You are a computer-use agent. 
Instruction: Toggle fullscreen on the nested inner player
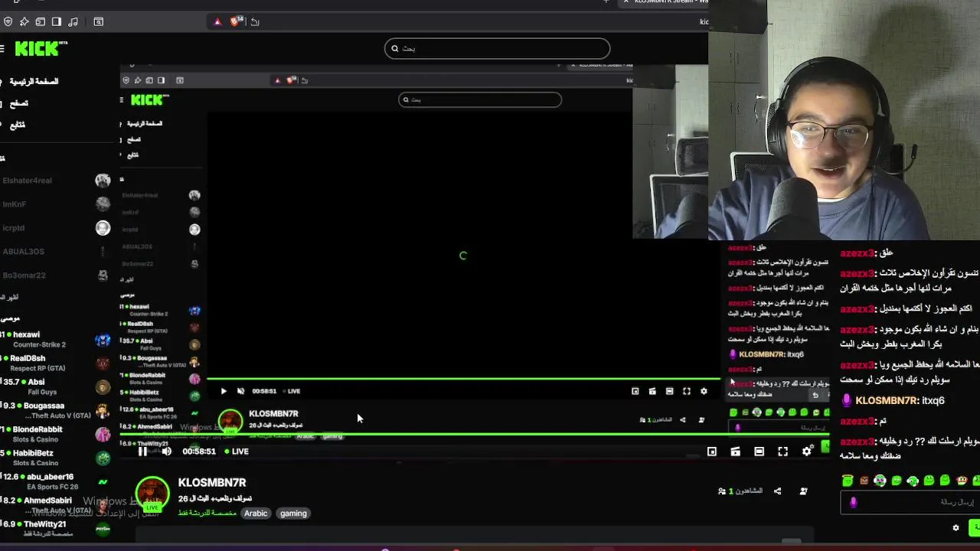coord(687,391)
